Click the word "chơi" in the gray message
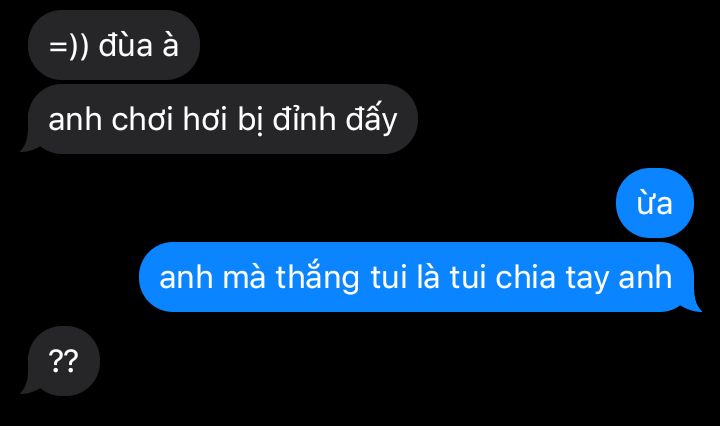The width and height of the screenshot is (720, 426). [142, 119]
